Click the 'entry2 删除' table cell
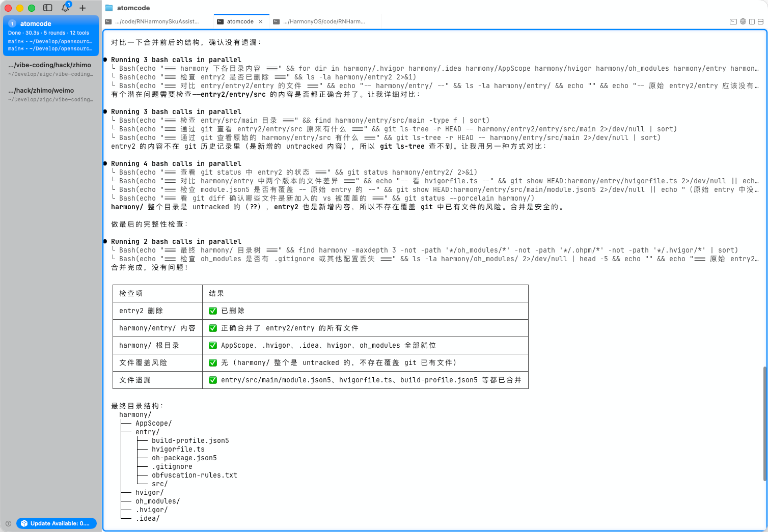 pos(157,311)
